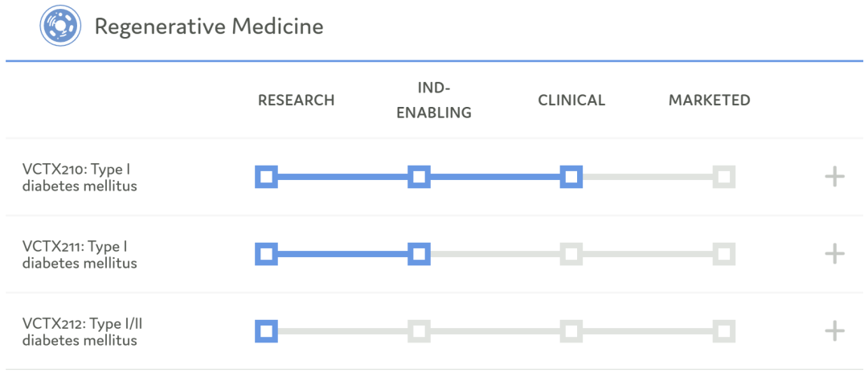This screenshot has height=373, width=868.
Task: Open VCTX212 details via plus icon
Action: 835,331
